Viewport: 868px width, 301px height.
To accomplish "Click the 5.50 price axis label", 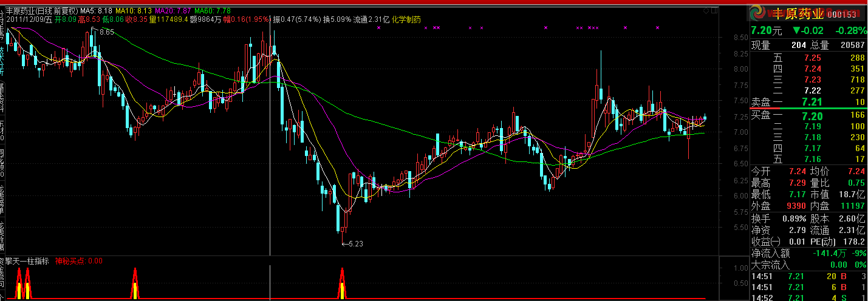I will [x=740, y=227].
